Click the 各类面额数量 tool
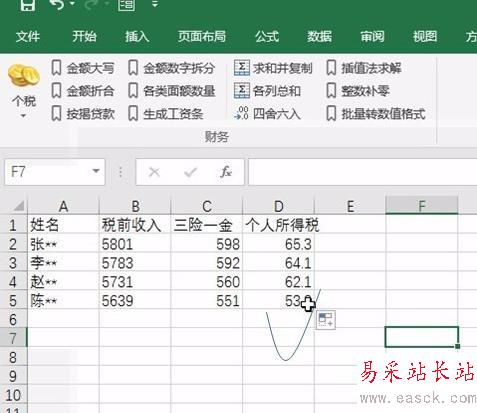 pyautogui.click(x=172, y=91)
